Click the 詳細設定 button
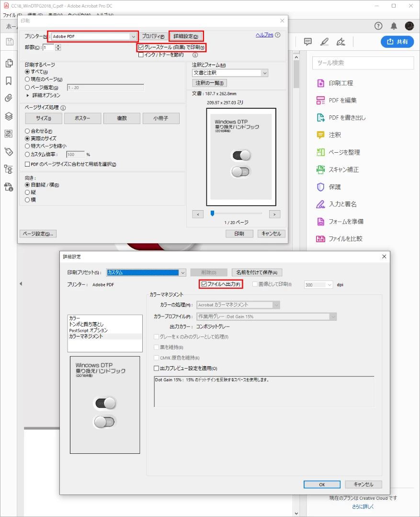420x517 pixels. coord(186,36)
